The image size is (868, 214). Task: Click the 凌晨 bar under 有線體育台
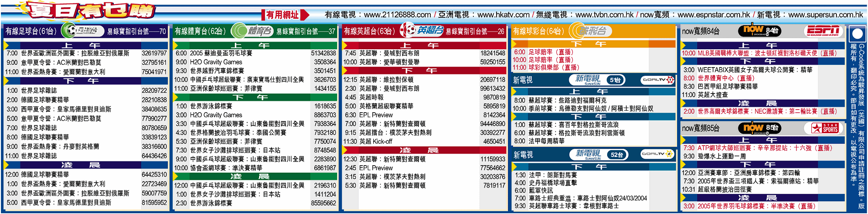click(255, 176)
